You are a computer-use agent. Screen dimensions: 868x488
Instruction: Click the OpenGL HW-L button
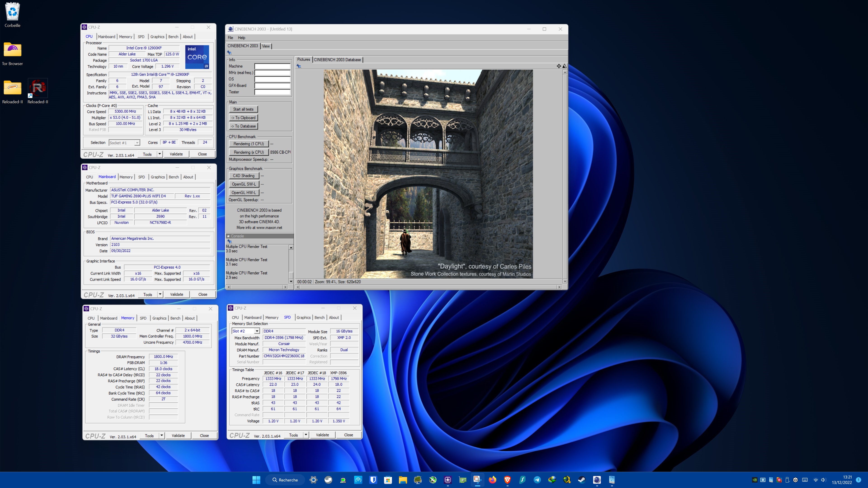244,193
